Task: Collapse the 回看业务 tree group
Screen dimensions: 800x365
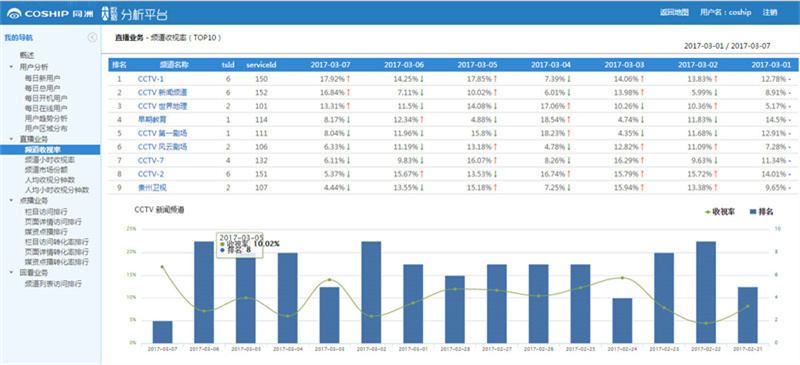Action: (11, 273)
